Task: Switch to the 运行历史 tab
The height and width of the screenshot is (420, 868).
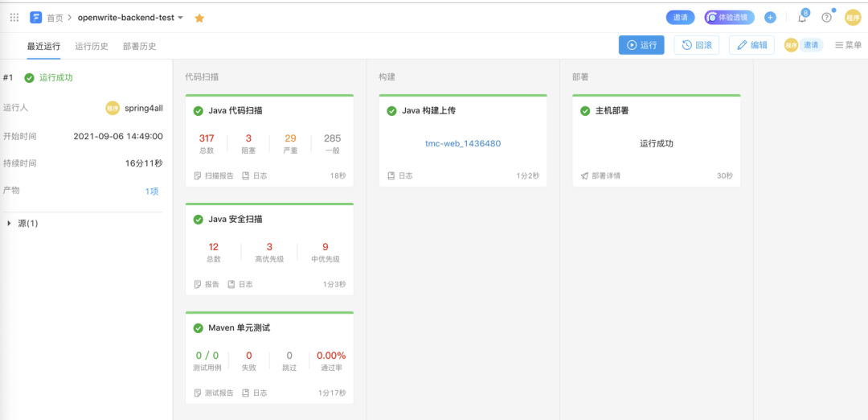Action: (x=92, y=46)
